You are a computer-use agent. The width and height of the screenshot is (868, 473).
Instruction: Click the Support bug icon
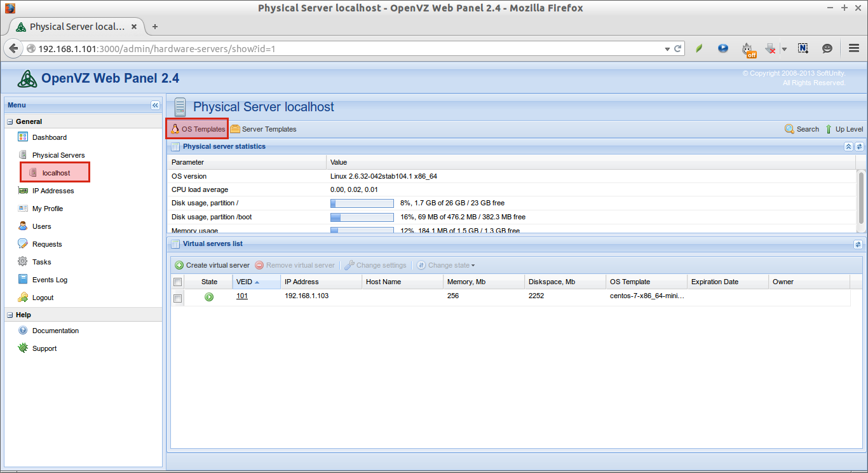tap(23, 348)
